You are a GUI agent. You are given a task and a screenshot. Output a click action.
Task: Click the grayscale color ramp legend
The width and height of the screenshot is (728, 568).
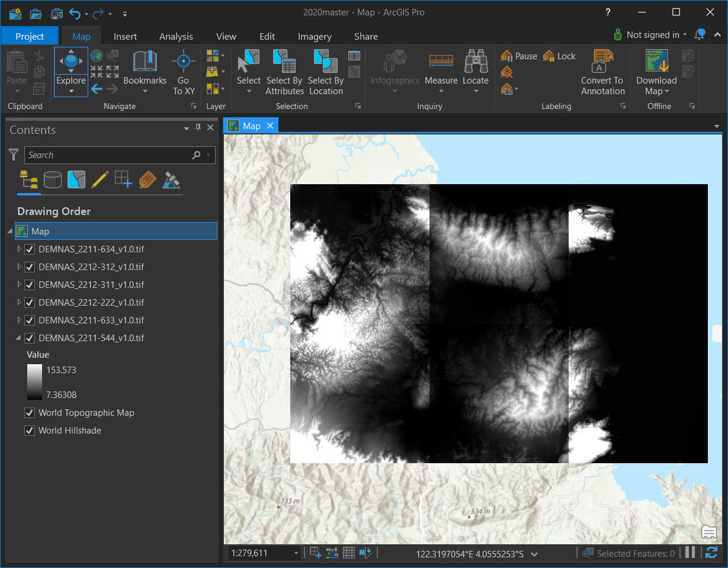click(x=35, y=382)
